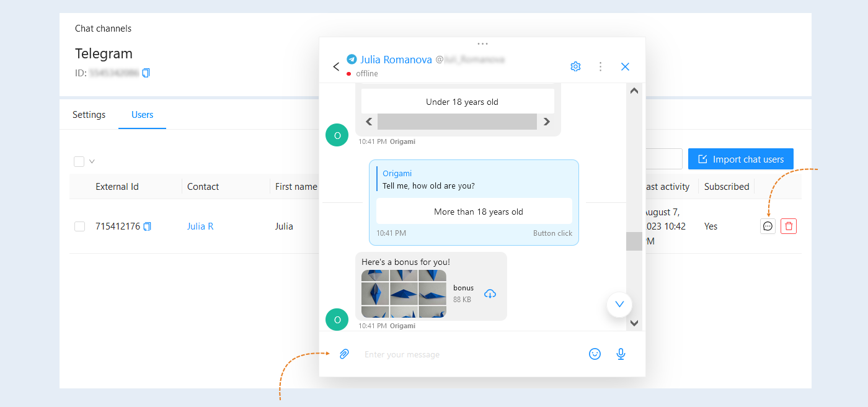Click the drag handle dots above chat

(482, 44)
